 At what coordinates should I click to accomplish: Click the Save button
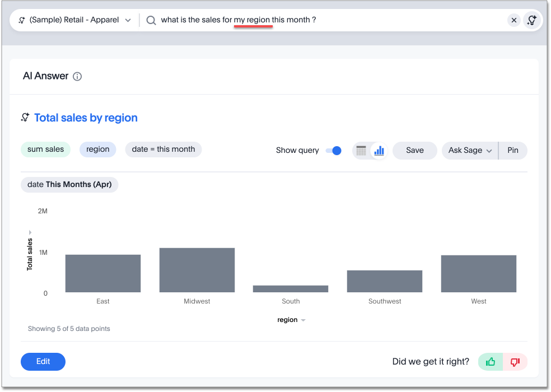pos(414,151)
